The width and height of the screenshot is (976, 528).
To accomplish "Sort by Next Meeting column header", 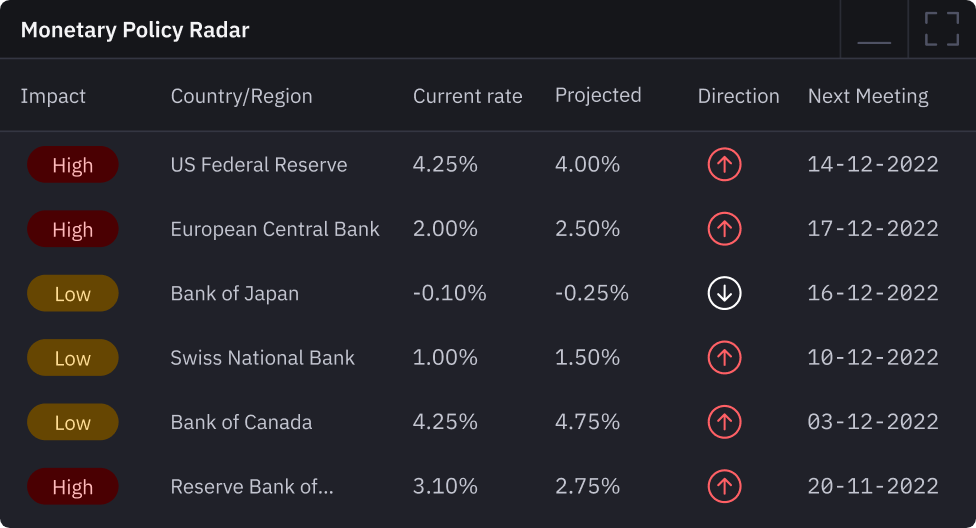I will click(x=868, y=96).
